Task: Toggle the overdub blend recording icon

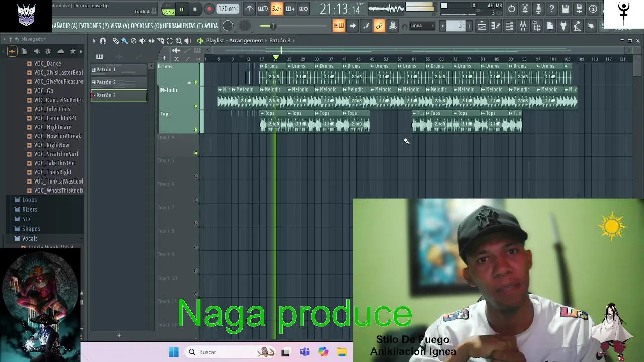Action: 290,9
